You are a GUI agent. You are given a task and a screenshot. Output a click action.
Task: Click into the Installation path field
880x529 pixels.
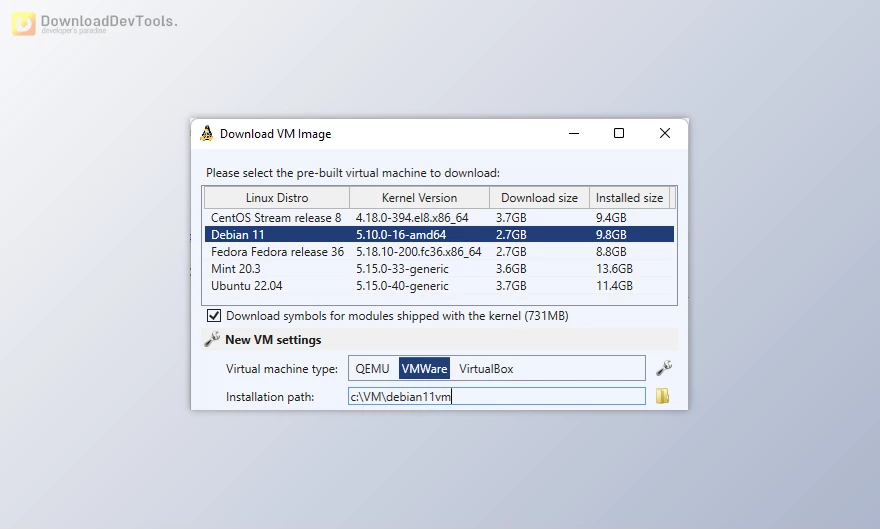[x=497, y=396]
